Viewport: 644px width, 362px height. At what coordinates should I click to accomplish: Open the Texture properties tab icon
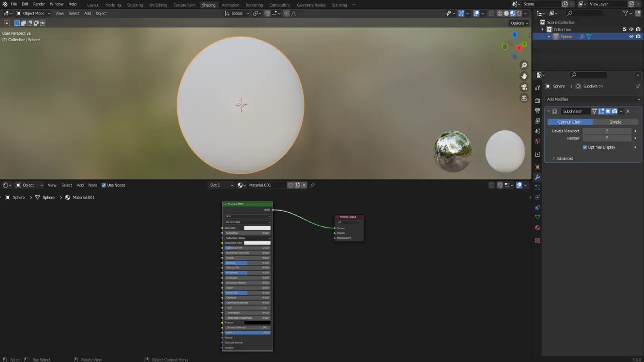point(537,240)
